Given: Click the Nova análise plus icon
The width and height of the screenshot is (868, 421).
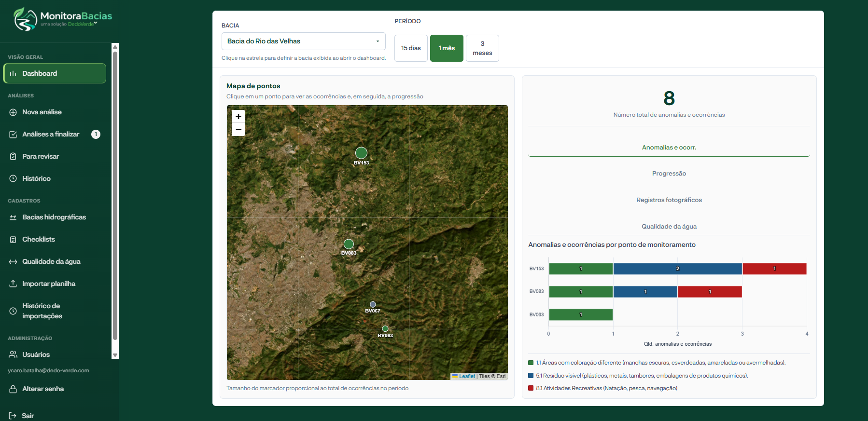Looking at the screenshot, I should (13, 112).
